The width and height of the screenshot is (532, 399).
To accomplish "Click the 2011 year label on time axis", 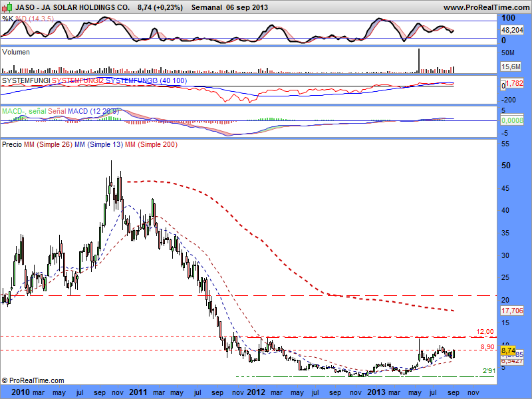I will pos(138,392).
